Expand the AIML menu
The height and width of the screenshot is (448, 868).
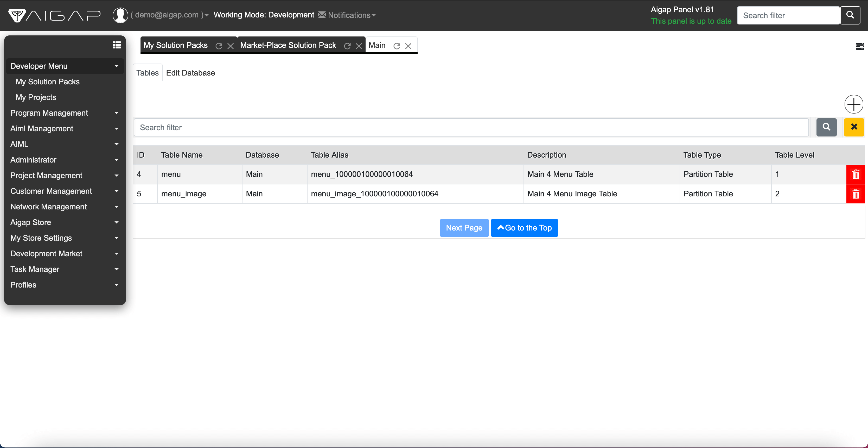[x=65, y=144]
